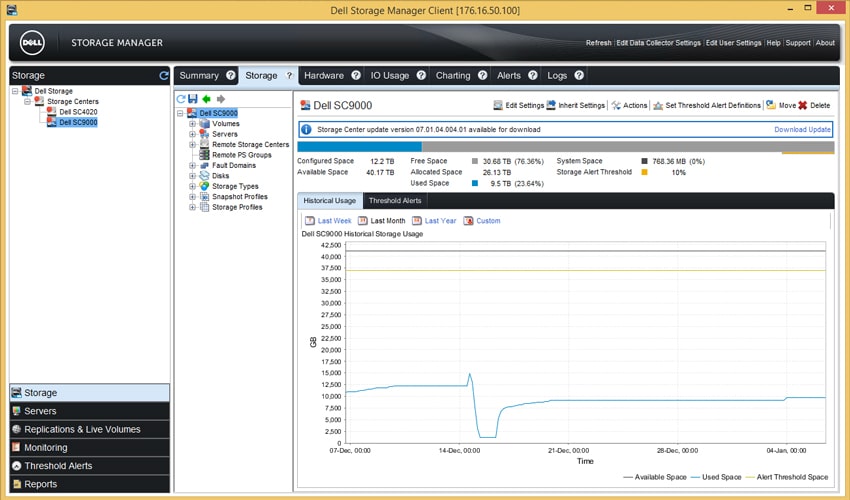This screenshot has width=850, height=500.
Task: Open the Reports view in sidebar
Action: [89, 484]
